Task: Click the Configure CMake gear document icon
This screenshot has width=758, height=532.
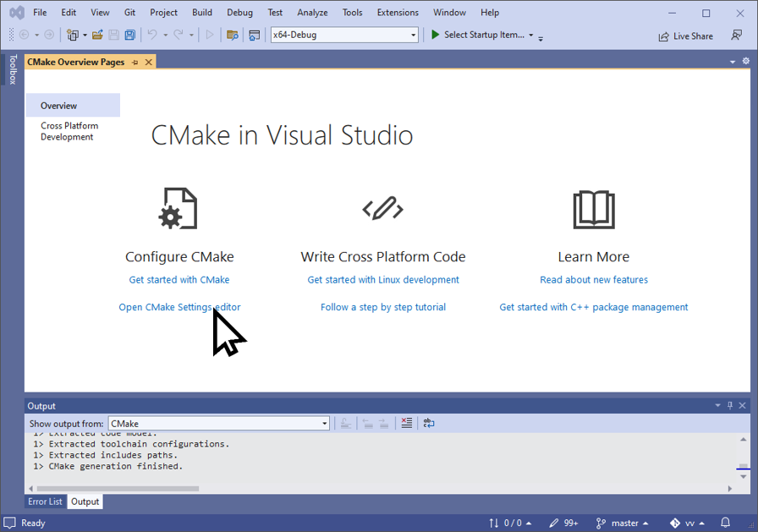Action: (179, 208)
